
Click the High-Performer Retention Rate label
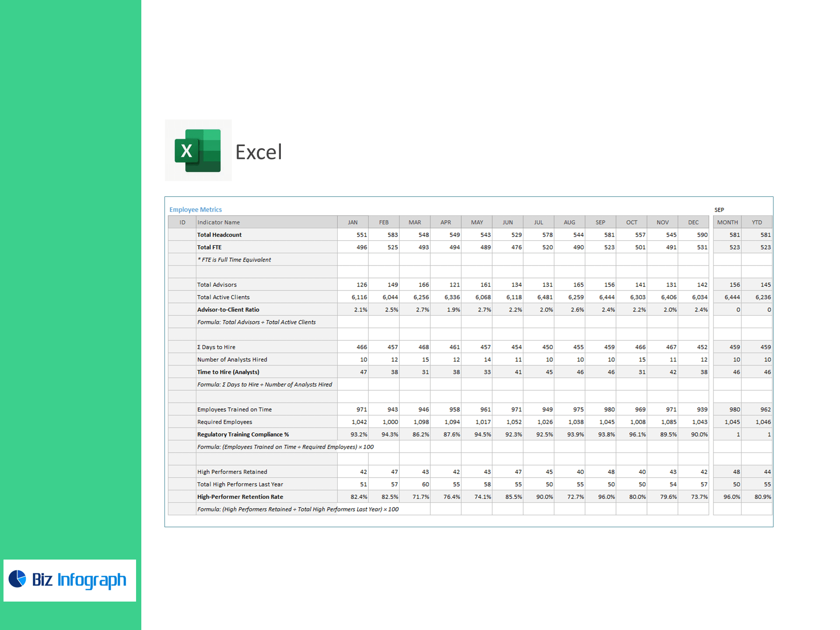pos(240,497)
